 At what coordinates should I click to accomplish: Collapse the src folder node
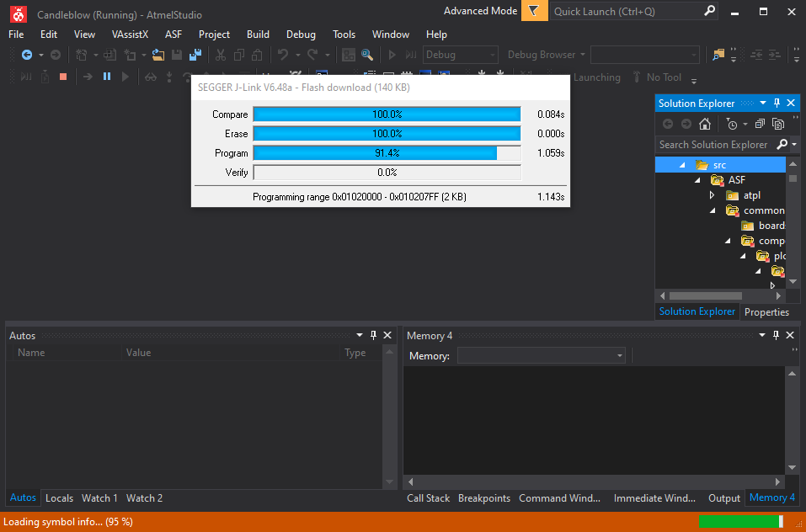[683, 165]
